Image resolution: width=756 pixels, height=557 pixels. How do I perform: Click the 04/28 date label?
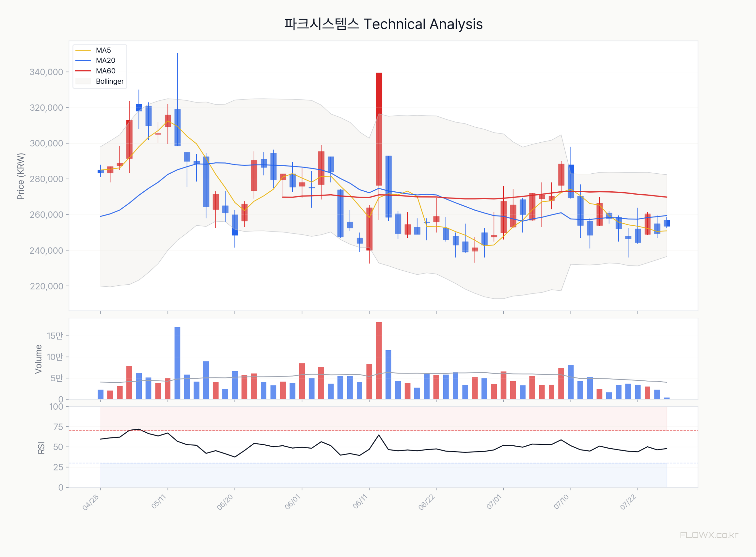coord(91,502)
